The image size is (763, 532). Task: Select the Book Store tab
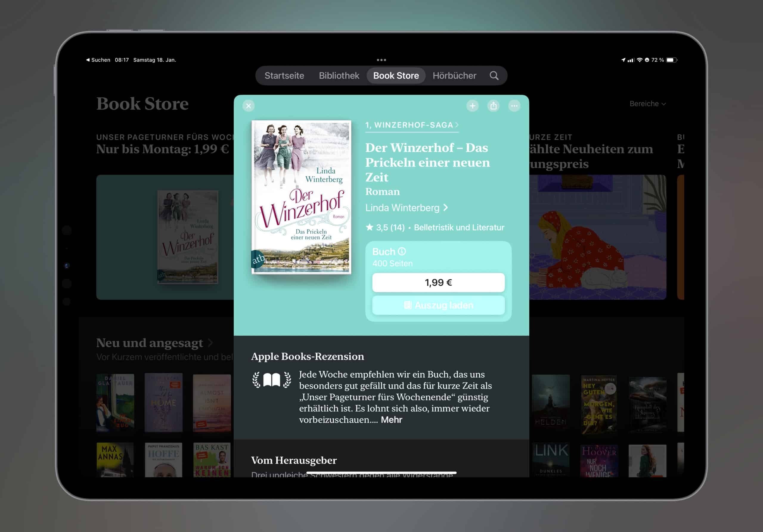pos(396,75)
